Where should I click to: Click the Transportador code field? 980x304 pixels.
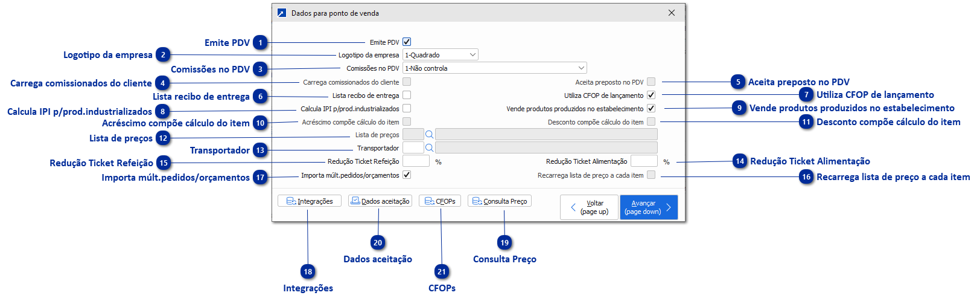(x=413, y=147)
